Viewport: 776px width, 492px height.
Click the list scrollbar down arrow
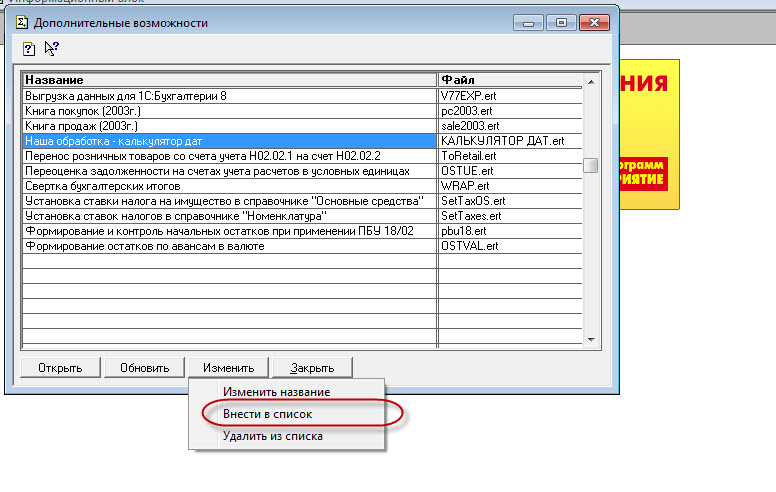591,340
